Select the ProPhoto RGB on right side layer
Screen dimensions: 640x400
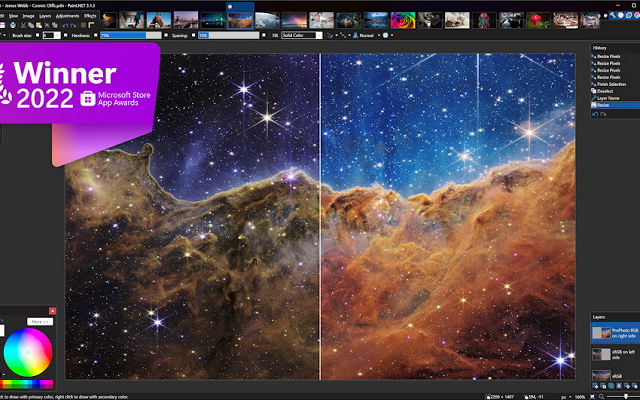(x=615, y=333)
